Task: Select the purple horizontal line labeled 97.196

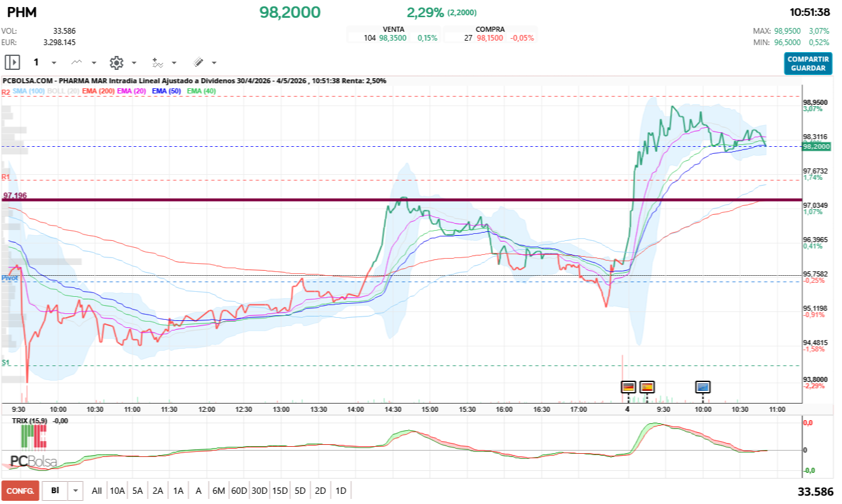Action: pyautogui.click(x=402, y=200)
